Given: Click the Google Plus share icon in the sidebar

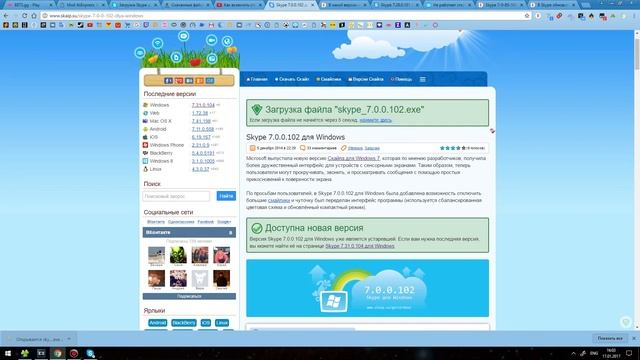Looking at the screenshot, I should click(178, 81).
